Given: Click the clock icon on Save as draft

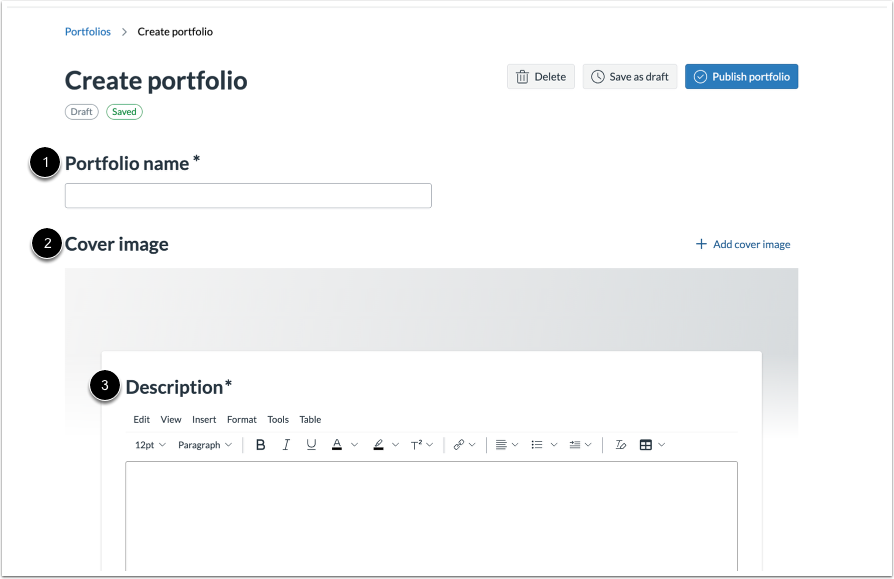Looking at the screenshot, I should pyautogui.click(x=597, y=76).
